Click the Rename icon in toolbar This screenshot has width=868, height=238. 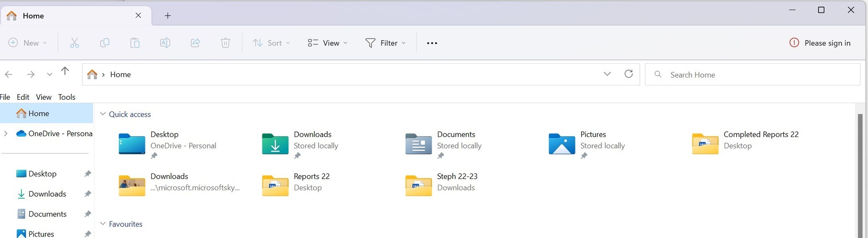point(165,43)
